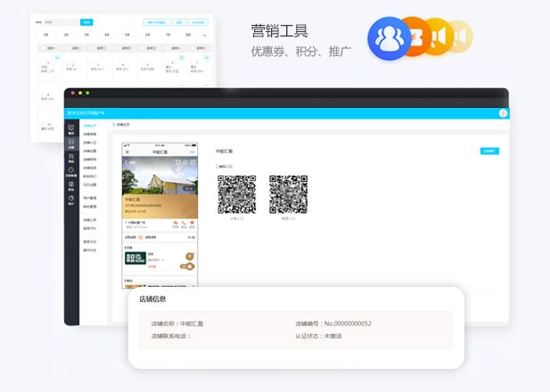
Task: Expand the month list chevron after 8月
Action: (x=204, y=35)
